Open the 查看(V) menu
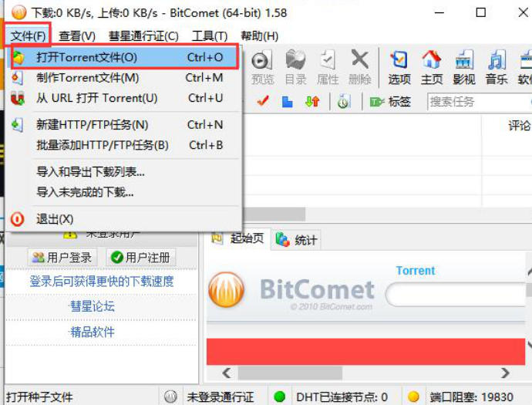This screenshot has width=532, height=405. [77, 35]
